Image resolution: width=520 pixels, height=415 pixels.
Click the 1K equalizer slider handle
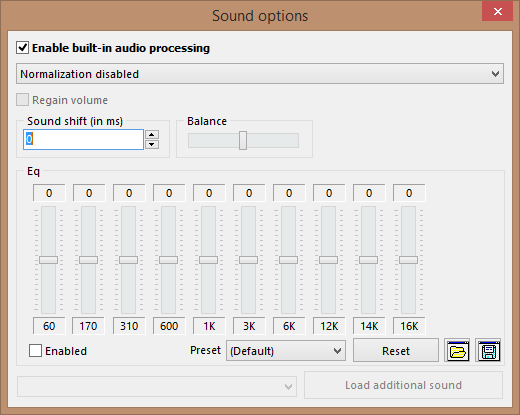tap(208, 260)
